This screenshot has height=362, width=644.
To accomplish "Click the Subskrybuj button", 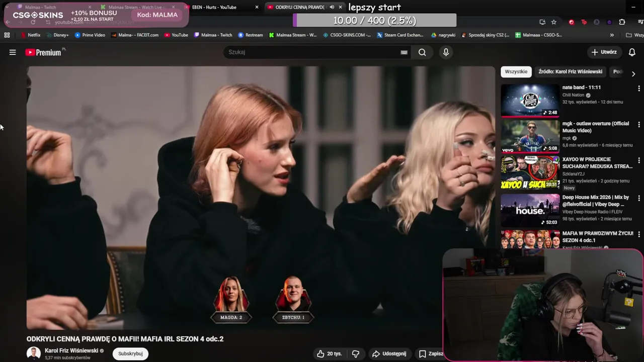I will pyautogui.click(x=130, y=353).
